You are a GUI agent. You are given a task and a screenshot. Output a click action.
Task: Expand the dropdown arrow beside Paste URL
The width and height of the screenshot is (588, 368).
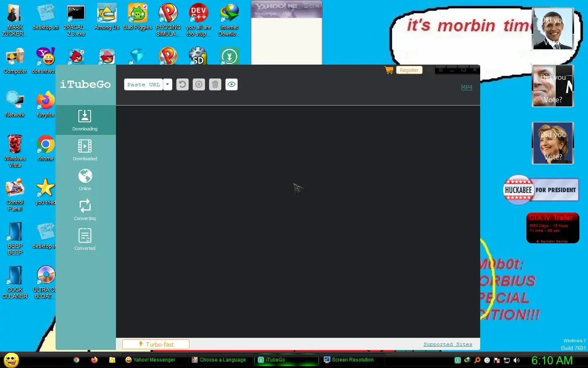click(x=167, y=85)
